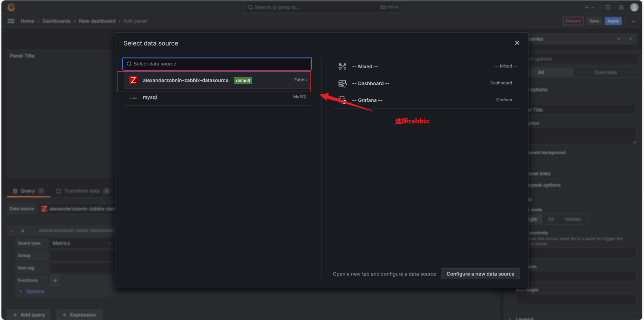Click the Dashboard source icon
This screenshot has height=320, width=644.
click(343, 83)
